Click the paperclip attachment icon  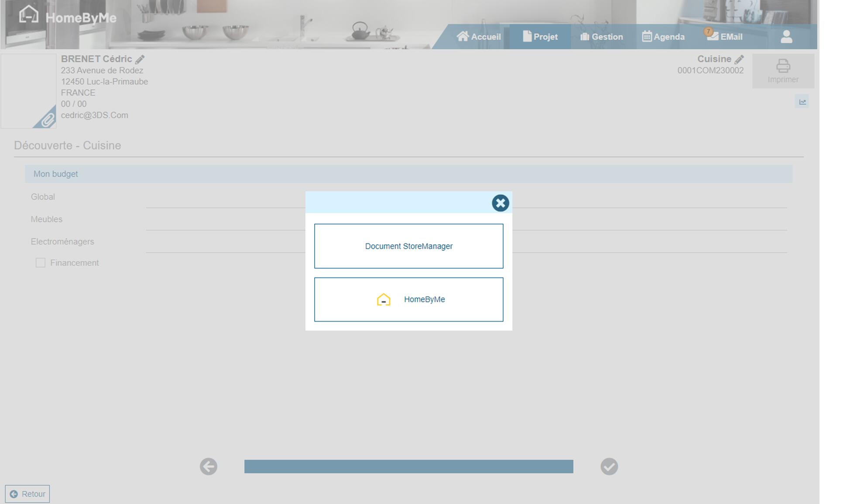point(47,119)
